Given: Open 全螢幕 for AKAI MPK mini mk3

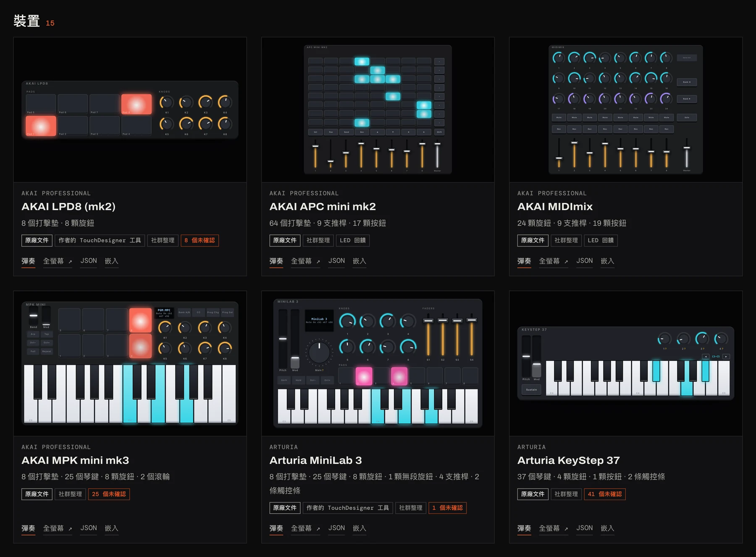Looking at the screenshot, I should click(x=58, y=528).
